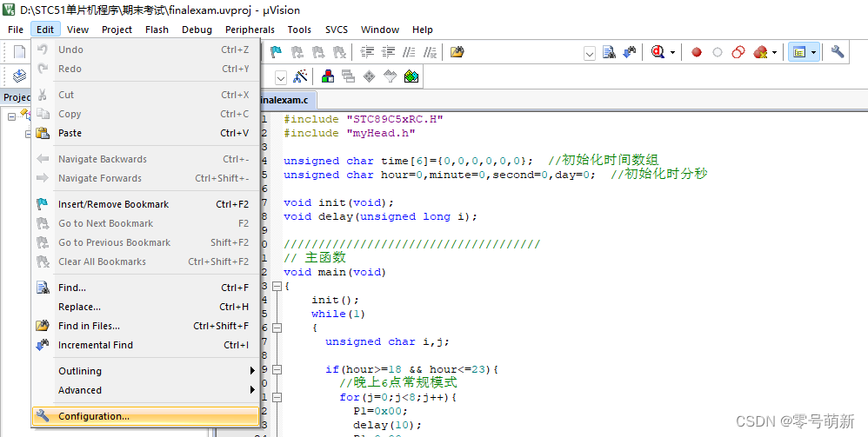Choose Find in Files... menu entry
Screen dimensions: 868x437
[145, 326]
